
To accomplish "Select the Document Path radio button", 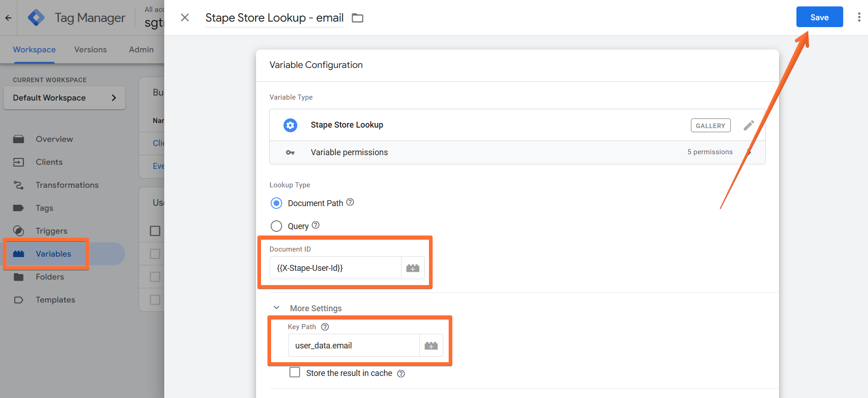I will (276, 203).
